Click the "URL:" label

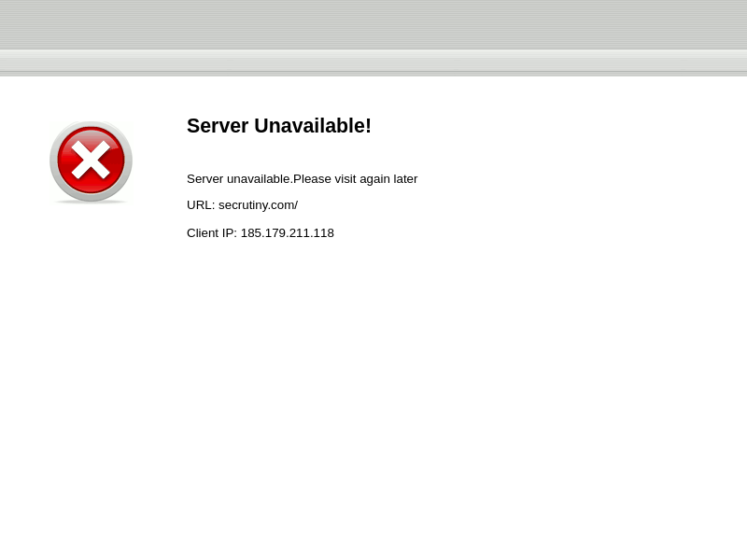(x=200, y=205)
